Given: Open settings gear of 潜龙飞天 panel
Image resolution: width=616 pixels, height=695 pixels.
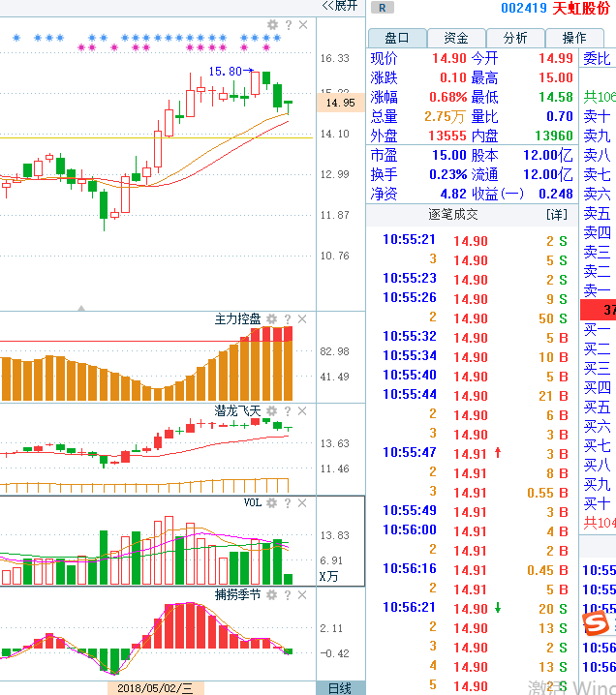Looking at the screenshot, I should coord(272,410).
